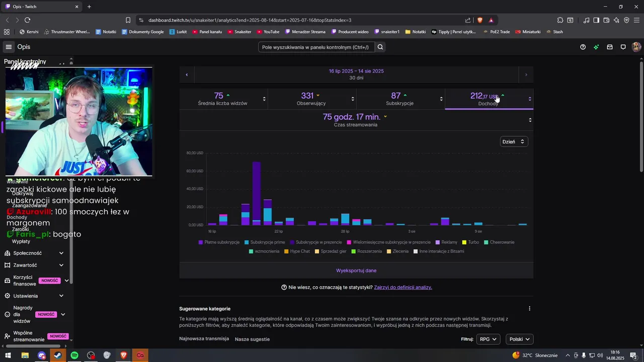Viewport: 644px width, 362px height.
Task: Toggle the browser sidebar panel icon
Action: [x=596, y=20]
